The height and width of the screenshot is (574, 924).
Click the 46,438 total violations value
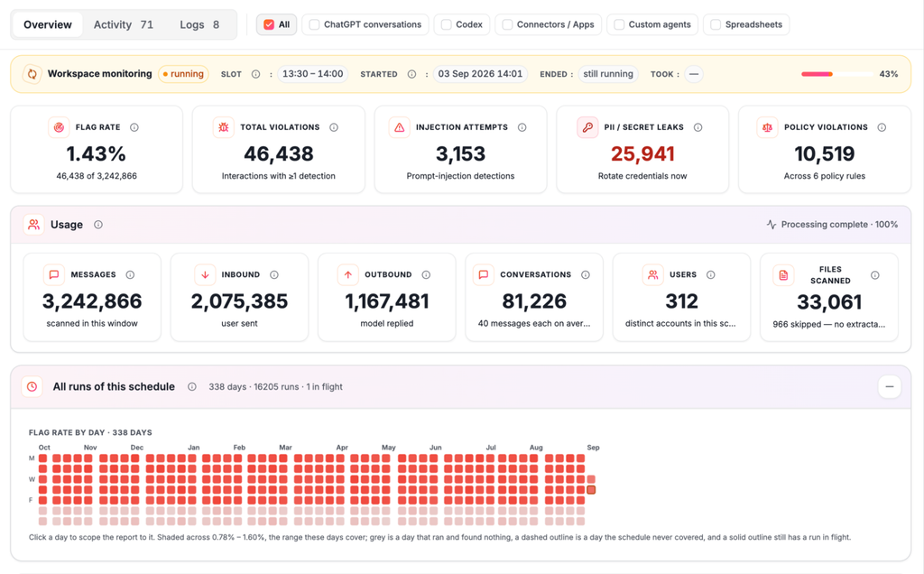click(279, 153)
